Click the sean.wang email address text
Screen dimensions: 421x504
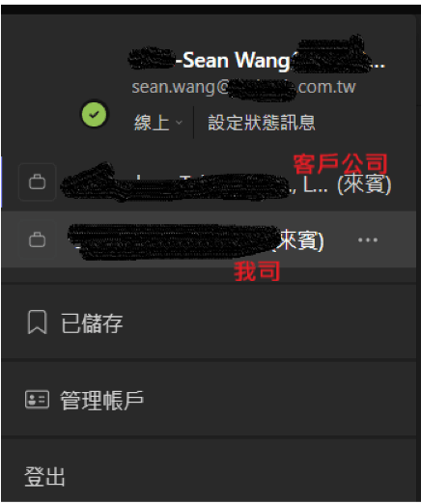click(x=243, y=87)
